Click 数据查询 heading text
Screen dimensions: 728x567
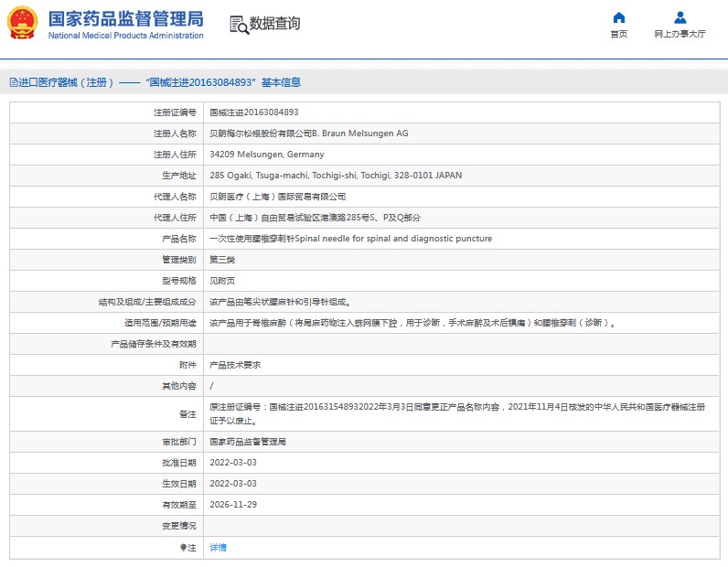tap(275, 23)
